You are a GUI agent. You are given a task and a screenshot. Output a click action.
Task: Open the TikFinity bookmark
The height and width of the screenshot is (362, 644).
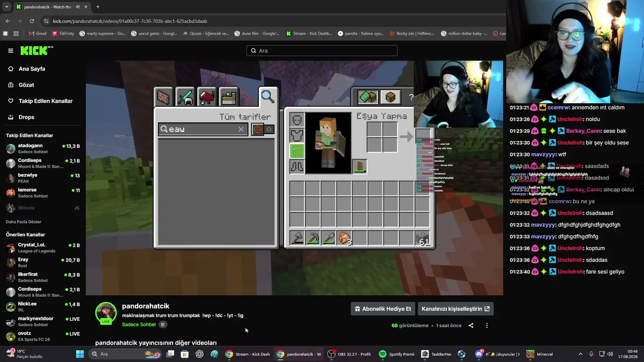pos(63,34)
